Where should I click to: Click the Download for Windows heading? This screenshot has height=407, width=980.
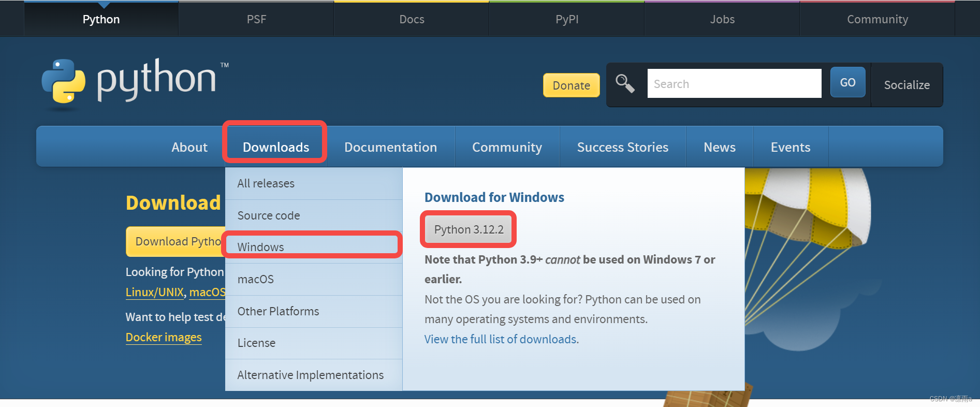(494, 197)
